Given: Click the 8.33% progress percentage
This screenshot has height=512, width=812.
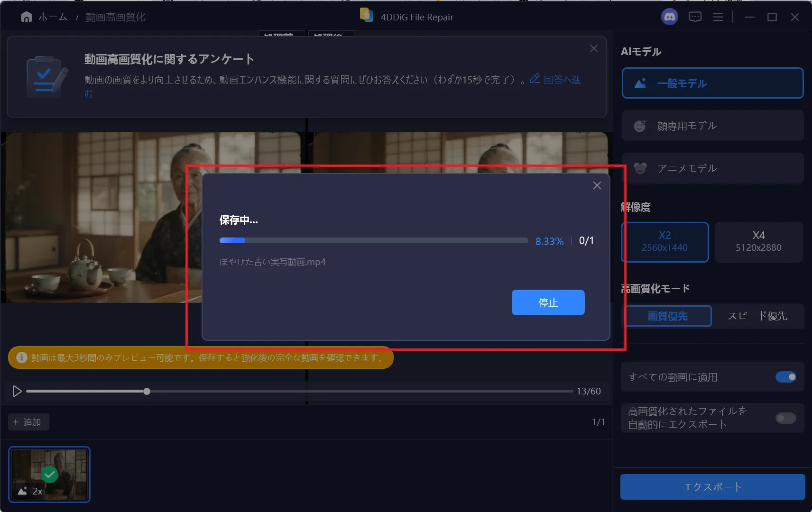Looking at the screenshot, I should pos(549,241).
